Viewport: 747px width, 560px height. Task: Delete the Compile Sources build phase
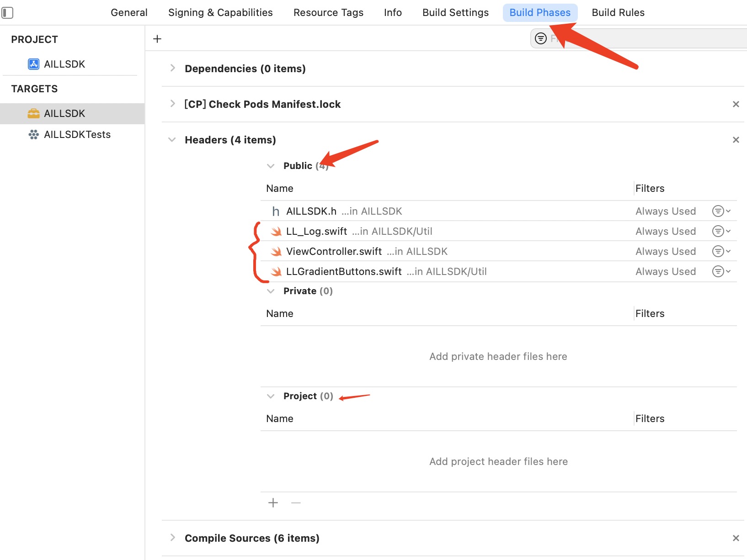(x=736, y=538)
